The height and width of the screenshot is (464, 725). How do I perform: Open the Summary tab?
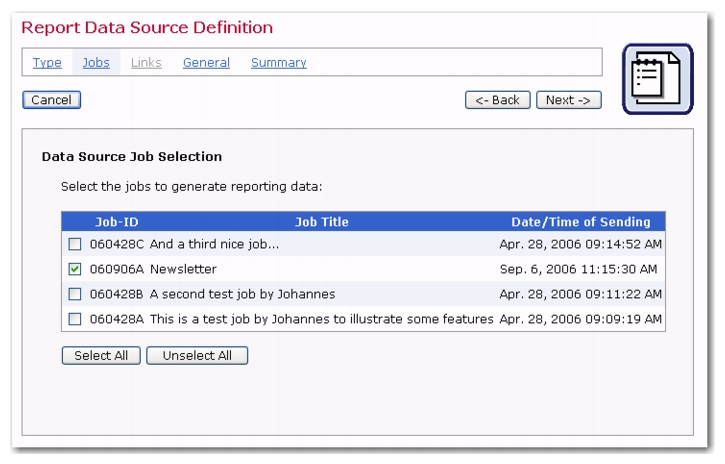click(279, 62)
